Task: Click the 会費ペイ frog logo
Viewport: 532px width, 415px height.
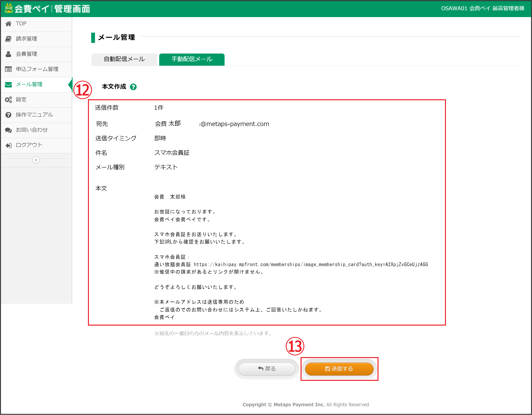Action: [9, 8]
